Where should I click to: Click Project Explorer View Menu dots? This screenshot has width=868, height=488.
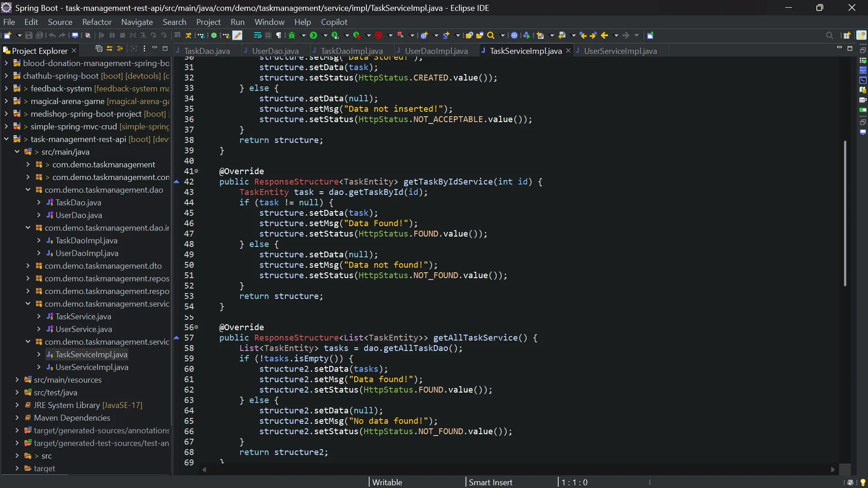[x=144, y=48]
